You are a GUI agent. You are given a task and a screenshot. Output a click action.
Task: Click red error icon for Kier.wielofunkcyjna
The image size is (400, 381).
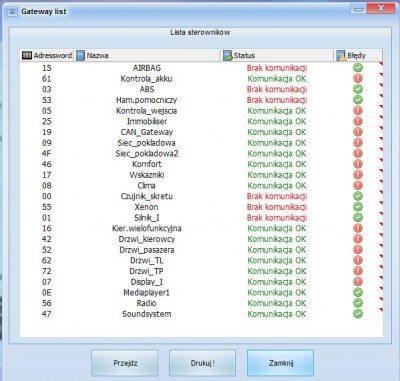(x=358, y=228)
